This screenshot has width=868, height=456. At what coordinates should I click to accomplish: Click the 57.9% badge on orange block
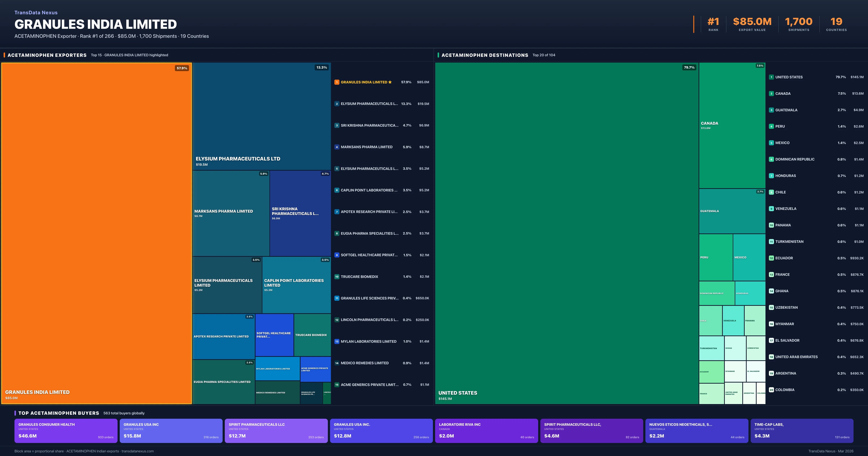coord(182,68)
